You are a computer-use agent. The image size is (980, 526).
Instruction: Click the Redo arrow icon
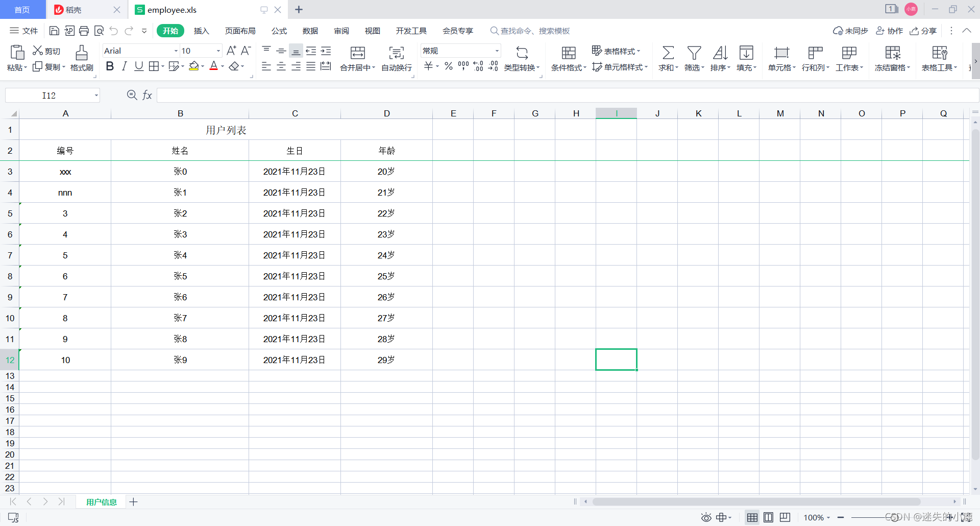click(129, 31)
